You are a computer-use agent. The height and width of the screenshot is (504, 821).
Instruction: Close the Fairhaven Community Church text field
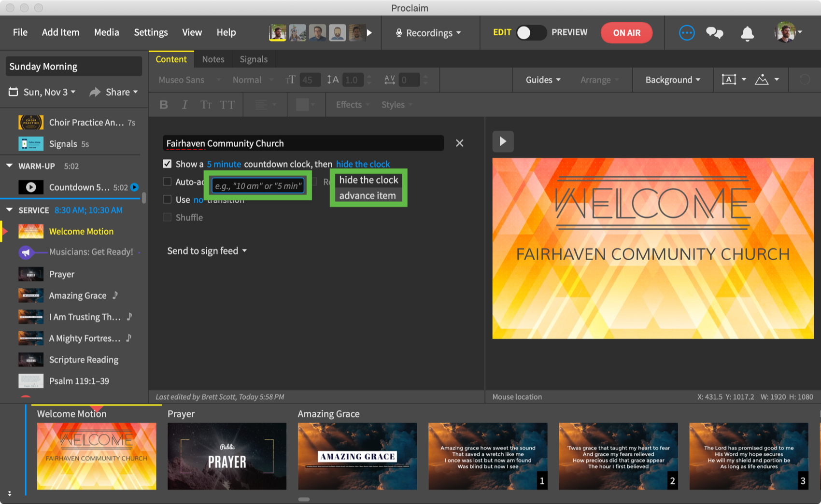point(459,143)
